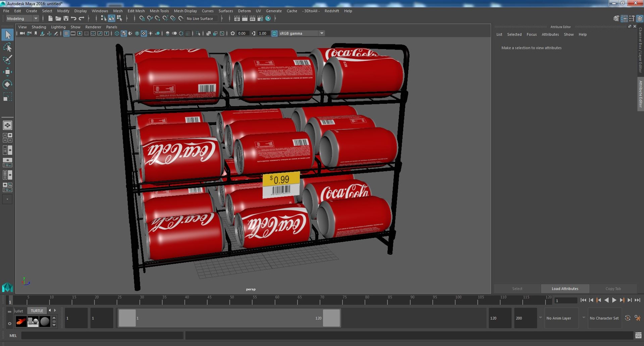Click the range slider right handle

331,318
